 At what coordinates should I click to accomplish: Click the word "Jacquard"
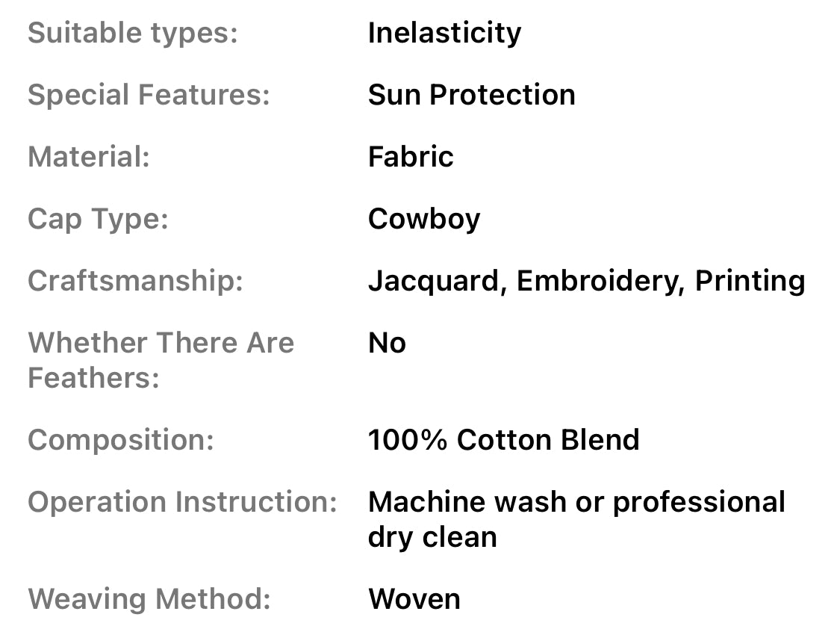click(x=432, y=281)
